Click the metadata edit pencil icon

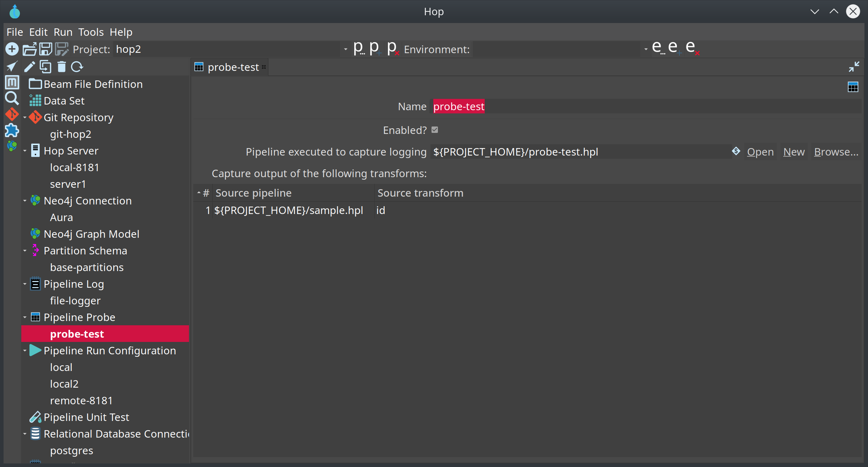[29, 67]
